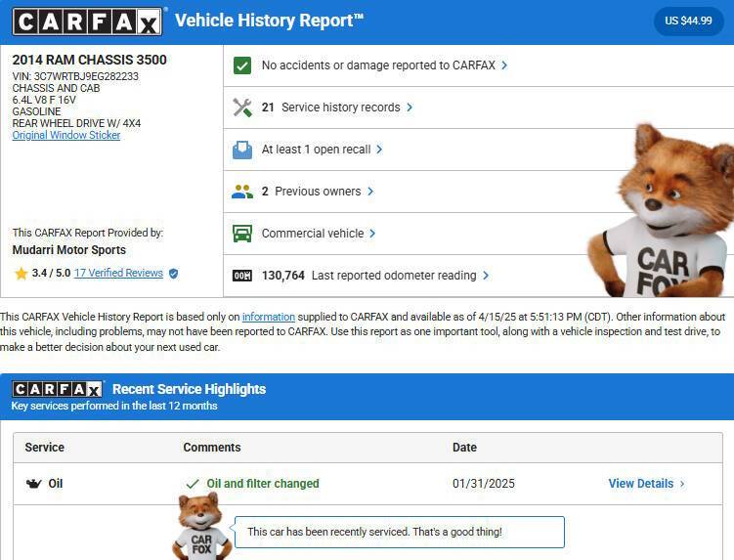This screenshot has height=560, width=734.
Task: Expand the chevron after Commercial vehicle
Action: click(x=372, y=234)
